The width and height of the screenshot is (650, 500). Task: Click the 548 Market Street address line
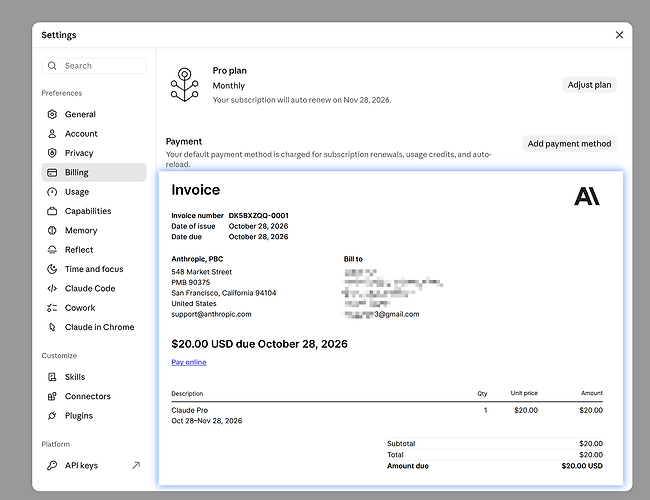click(201, 272)
